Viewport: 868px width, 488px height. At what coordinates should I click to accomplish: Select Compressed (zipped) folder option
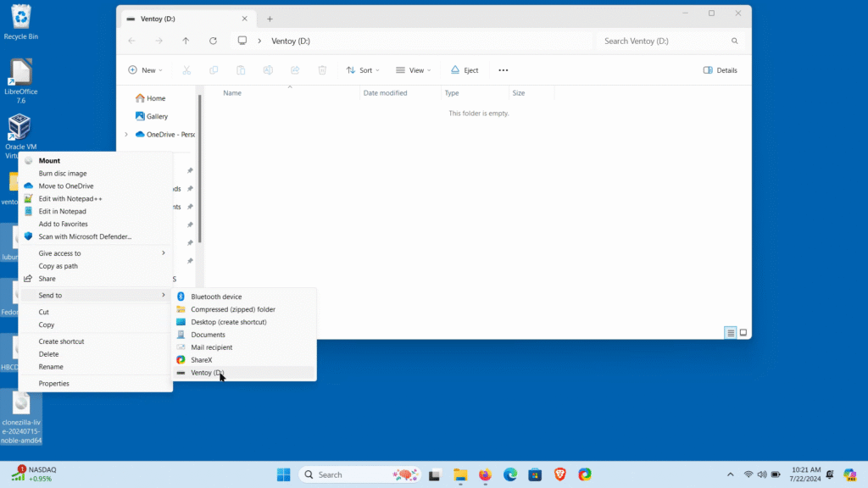[232, 309]
